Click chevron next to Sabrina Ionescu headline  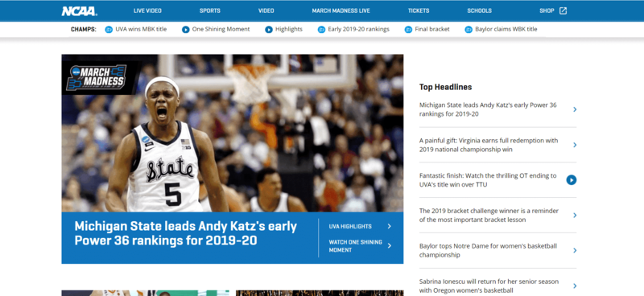[575, 286]
